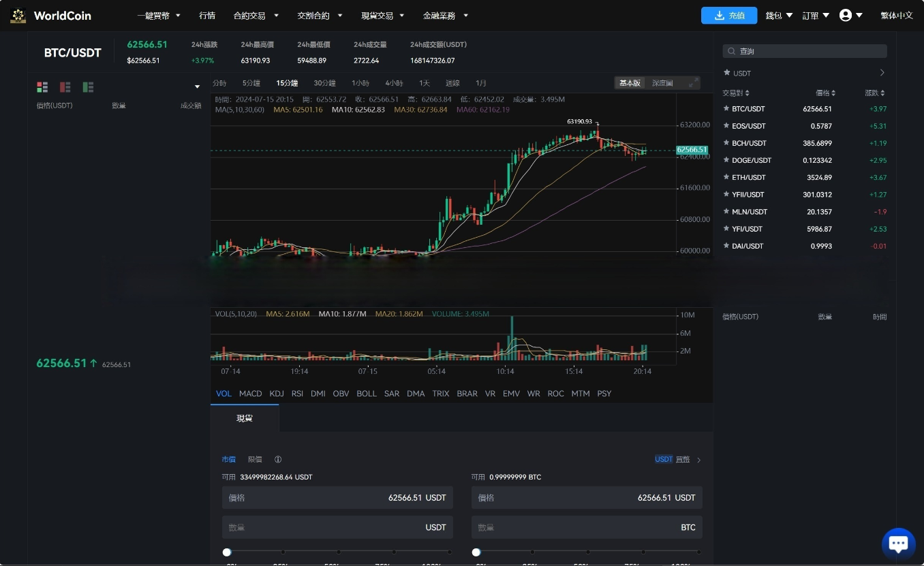Toggle the star on ETH/USDT pair

click(726, 177)
